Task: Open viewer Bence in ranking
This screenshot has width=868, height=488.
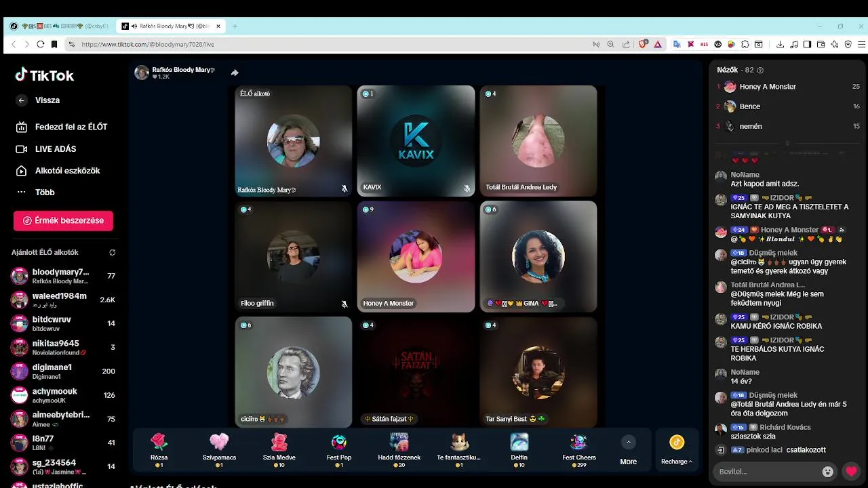Action: click(788, 106)
